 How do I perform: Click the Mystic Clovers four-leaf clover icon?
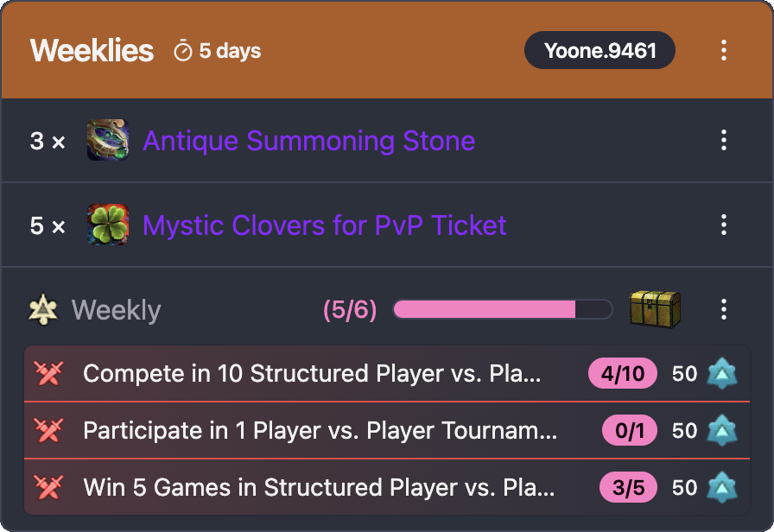108,225
